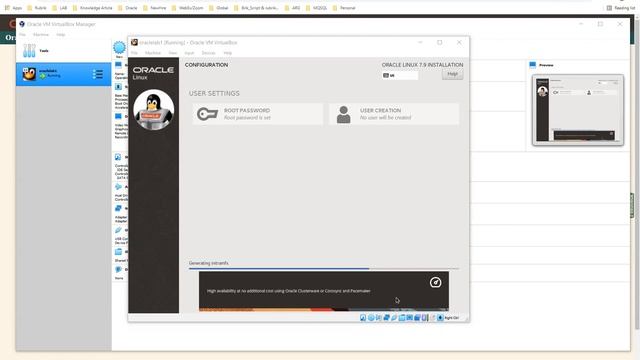Click the speedometer icon in the installer banner
The image size is (640, 360).
coord(436,282)
